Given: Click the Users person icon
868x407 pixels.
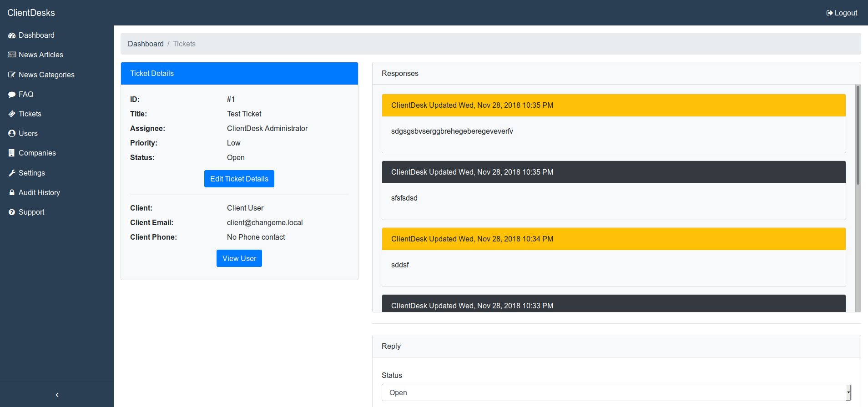Looking at the screenshot, I should pyautogui.click(x=12, y=134).
